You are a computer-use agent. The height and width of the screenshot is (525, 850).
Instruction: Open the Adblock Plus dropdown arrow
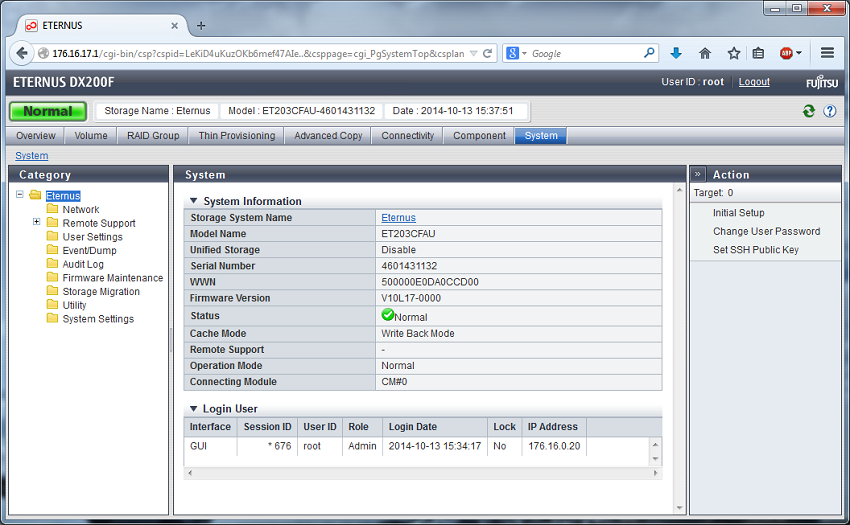tap(799, 53)
